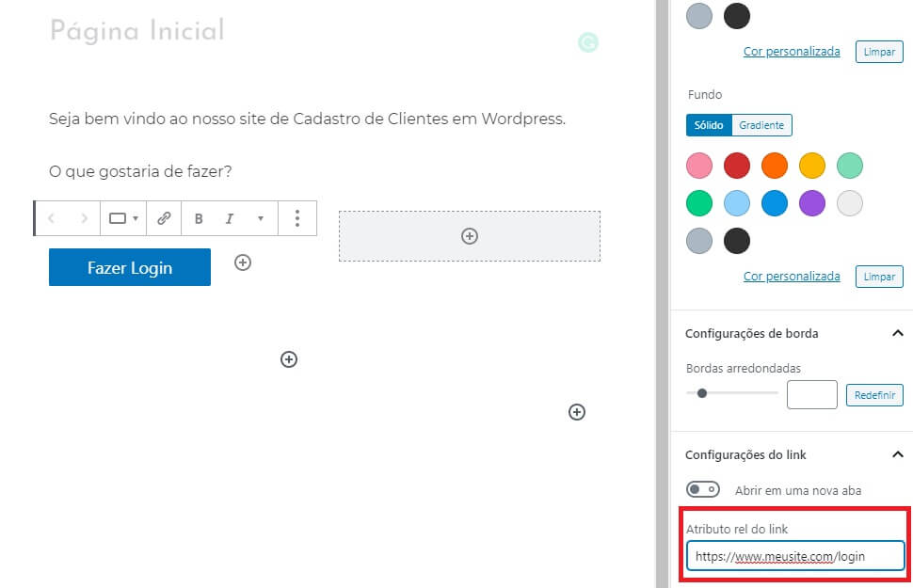
Task: Select the Italic formatting icon
Action: click(x=229, y=218)
